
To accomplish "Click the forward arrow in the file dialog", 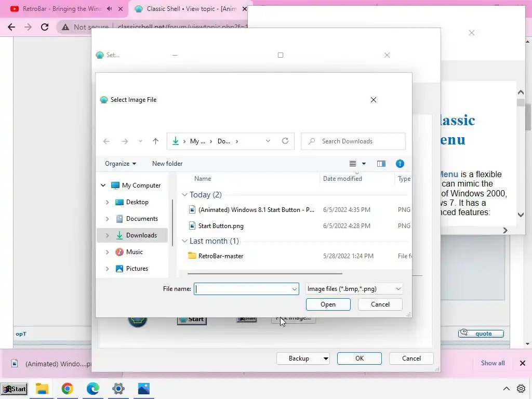I will click(x=125, y=141).
